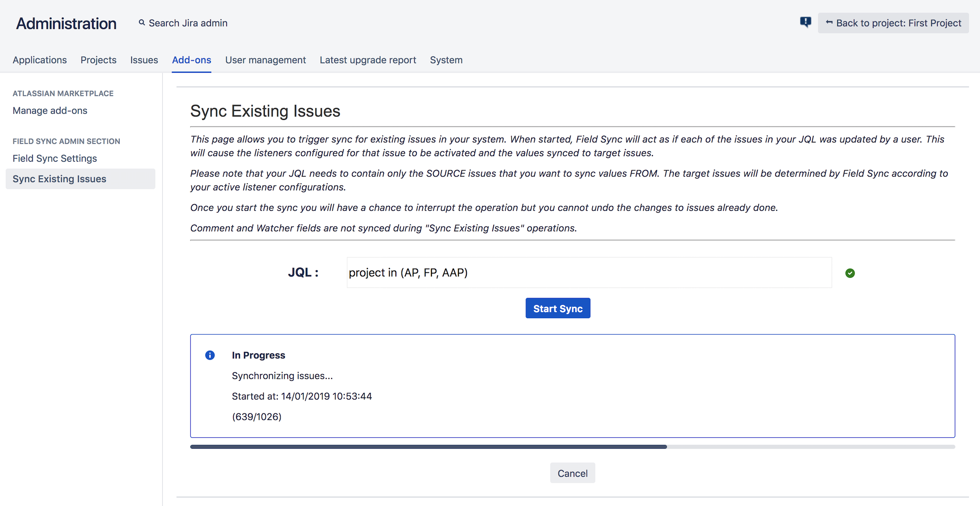Click the blue info icon in progress panel
The image size is (980, 506).
coord(210,355)
